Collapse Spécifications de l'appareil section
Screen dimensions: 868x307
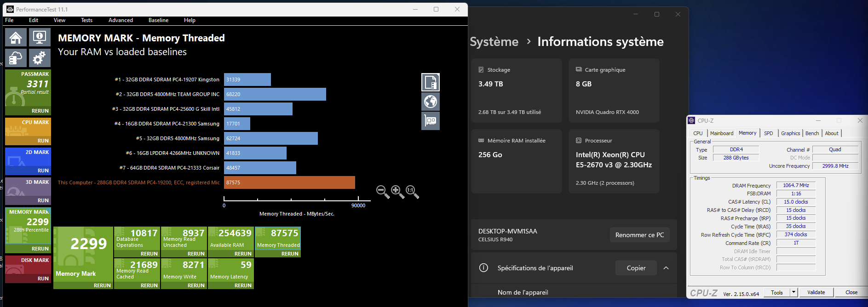point(666,268)
